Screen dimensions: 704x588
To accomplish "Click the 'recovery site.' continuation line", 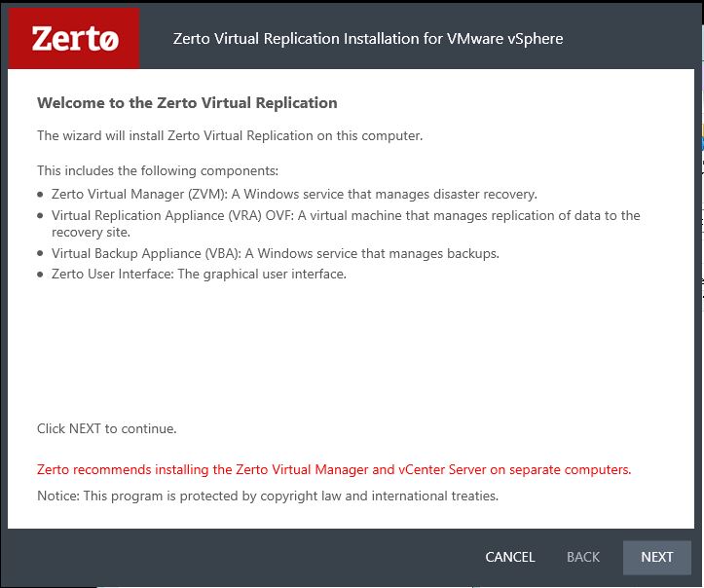I will click(92, 233).
